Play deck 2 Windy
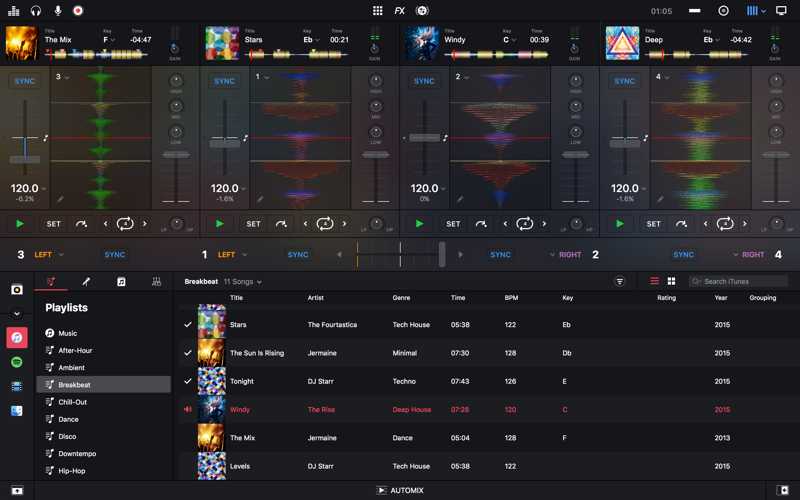Image resolution: width=800 pixels, height=500 pixels. (x=419, y=223)
